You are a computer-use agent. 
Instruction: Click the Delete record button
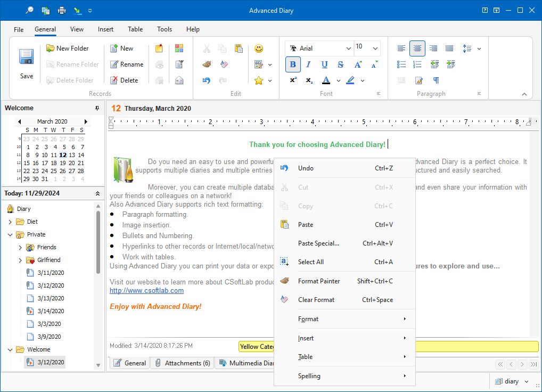click(124, 80)
